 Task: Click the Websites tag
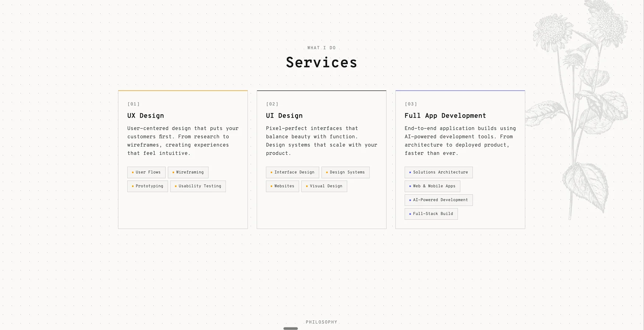tap(283, 186)
